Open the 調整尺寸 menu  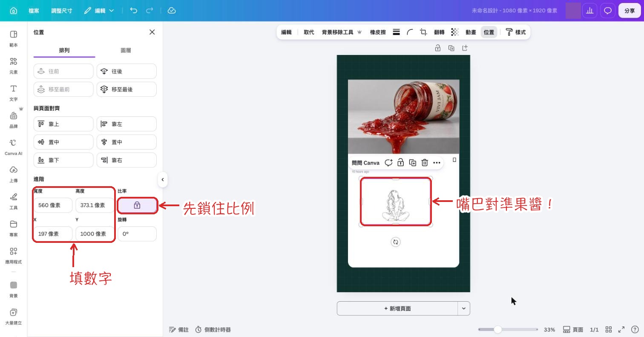(x=62, y=11)
